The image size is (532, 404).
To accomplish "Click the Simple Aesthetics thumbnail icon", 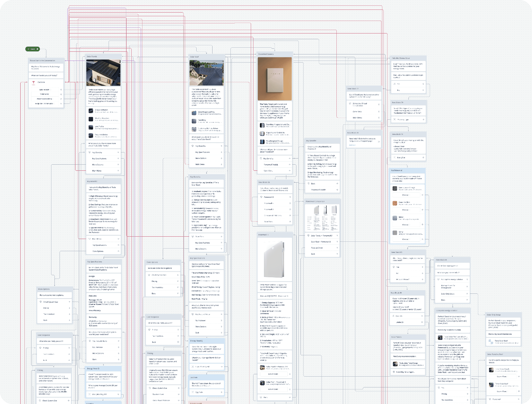I will (91, 111).
